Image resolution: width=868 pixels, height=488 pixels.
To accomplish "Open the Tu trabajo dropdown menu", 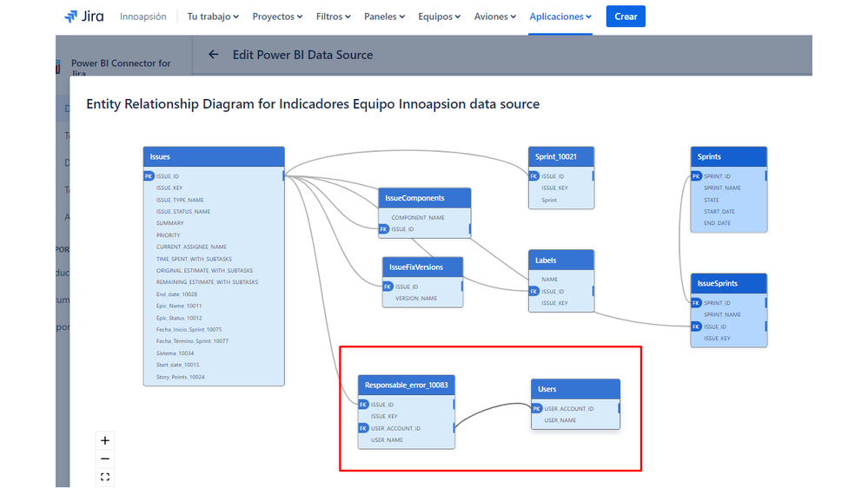I will click(x=213, y=16).
